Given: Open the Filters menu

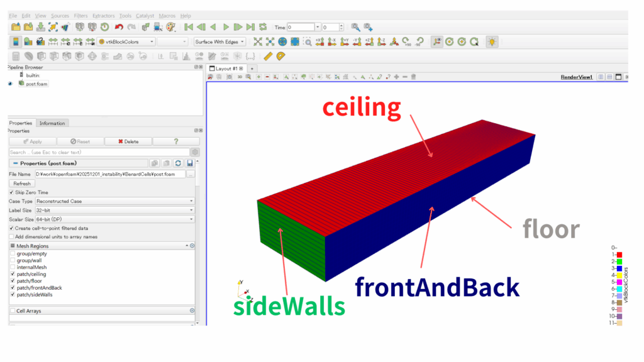Looking at the screenshot, I should click(80, 15).
